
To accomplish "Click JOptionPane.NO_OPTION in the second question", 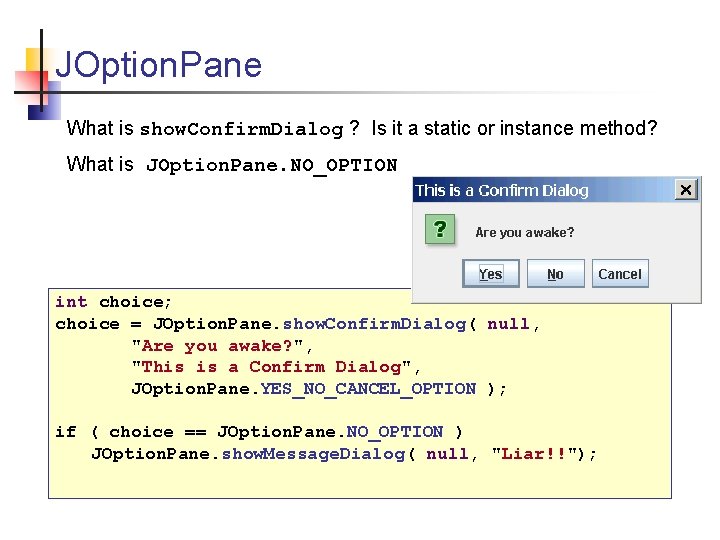I will click(271, 165).
